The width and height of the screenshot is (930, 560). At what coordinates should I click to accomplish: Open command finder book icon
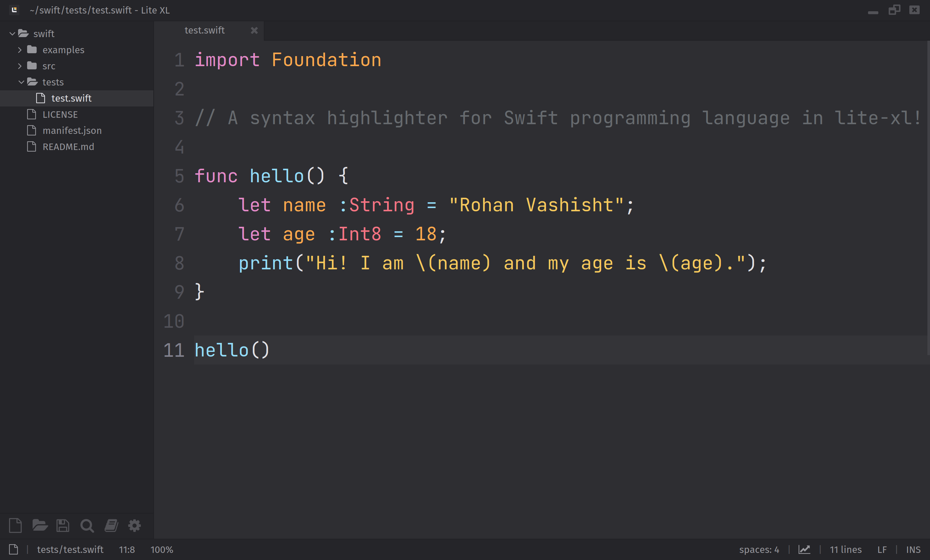click(x=111, y=525)
